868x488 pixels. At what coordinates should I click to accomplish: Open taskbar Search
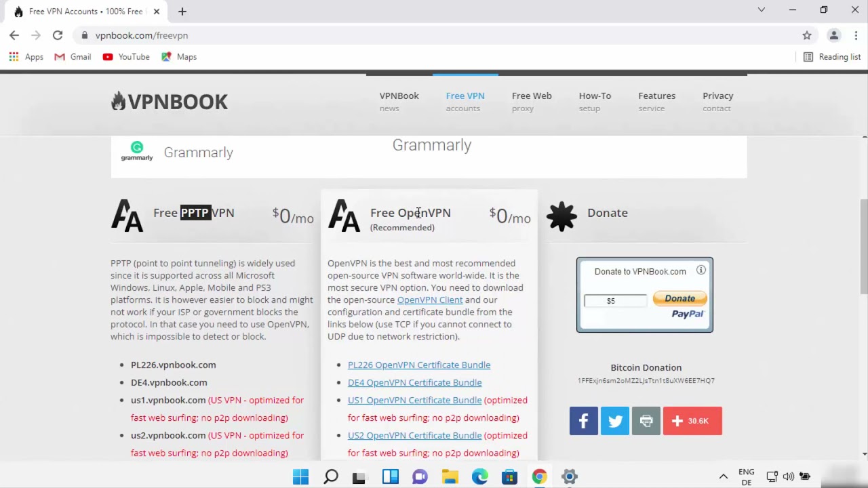331,476
